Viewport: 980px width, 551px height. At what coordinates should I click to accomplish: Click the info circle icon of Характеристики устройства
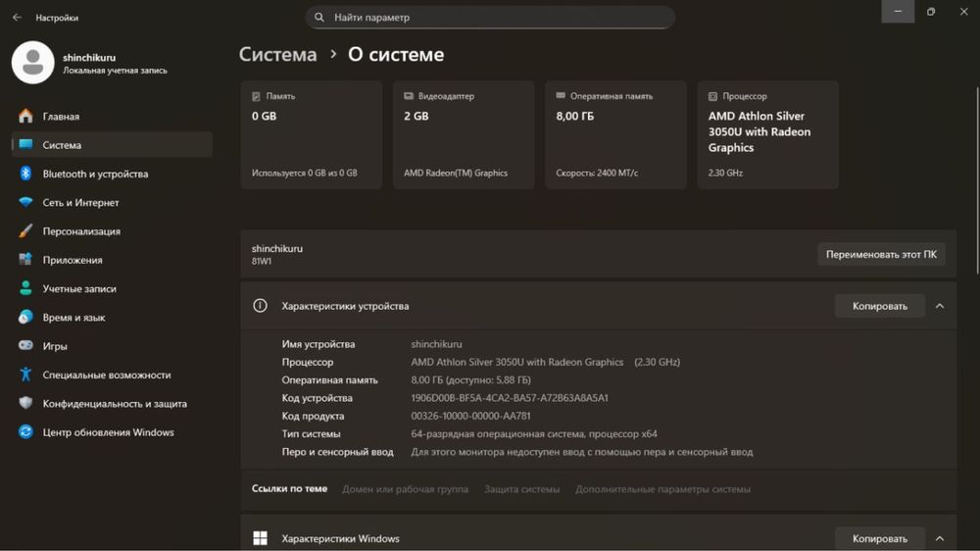(x=260, y=306)
